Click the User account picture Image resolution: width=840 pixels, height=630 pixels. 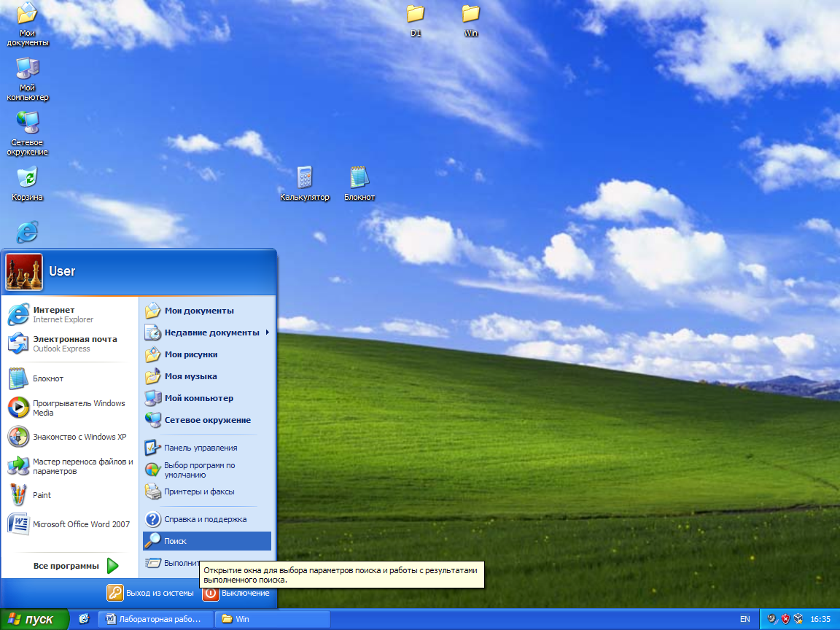click(24, 272)
